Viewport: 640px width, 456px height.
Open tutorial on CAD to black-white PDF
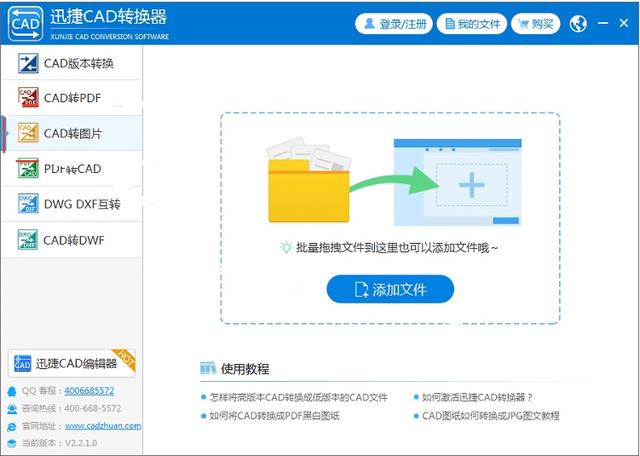click(274, 416)
